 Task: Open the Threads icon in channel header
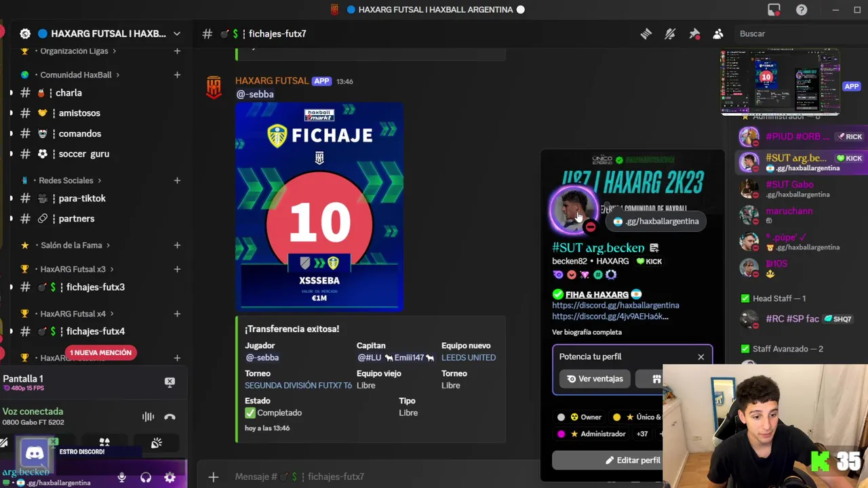pyautogui.click(x=646, y=34)
